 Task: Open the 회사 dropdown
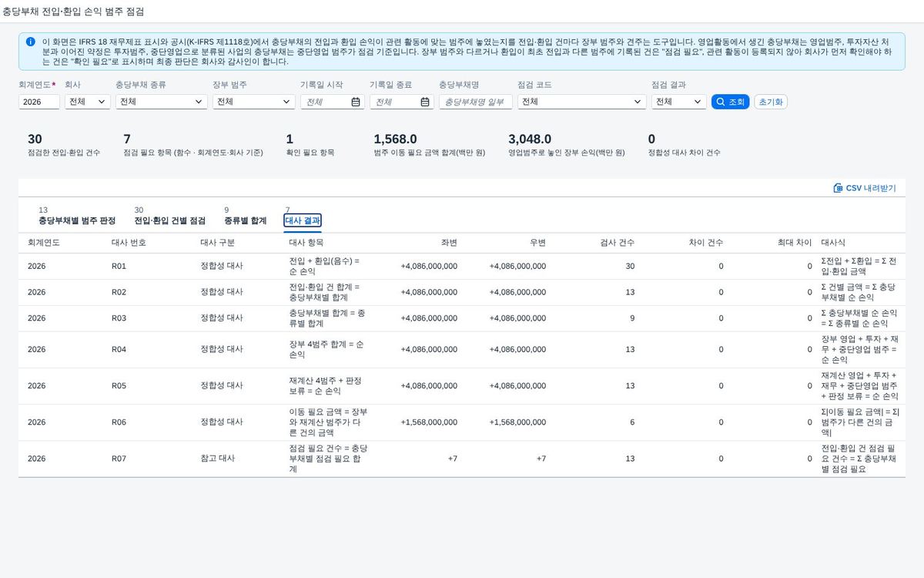click(x=88, y=102)
